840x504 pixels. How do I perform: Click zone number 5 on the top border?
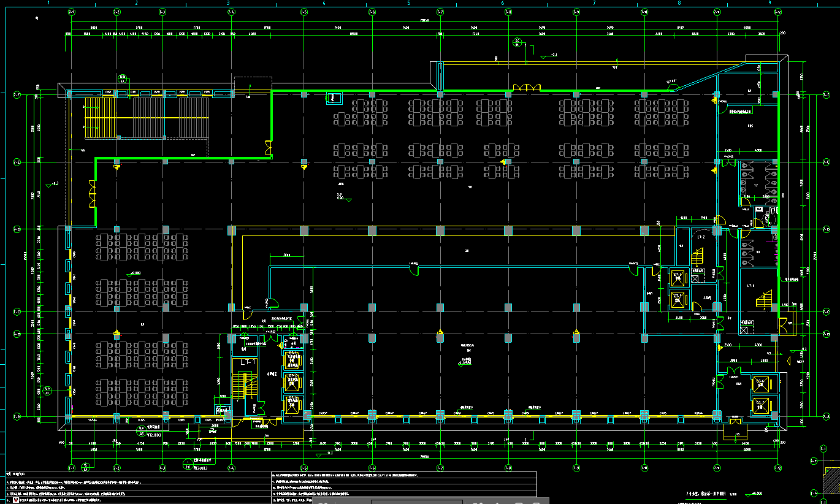click(x=408, y=3)
